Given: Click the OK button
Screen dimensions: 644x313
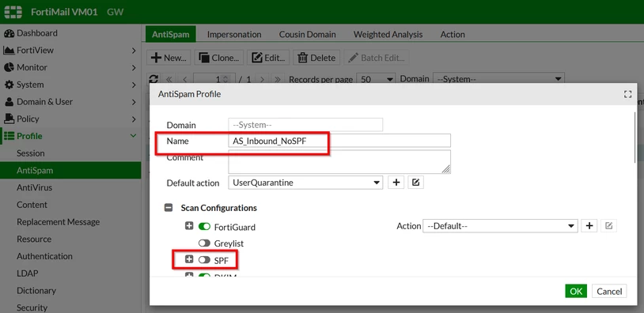Looking at the screenshot, I should pyautogui.click(x=576, y=291).
